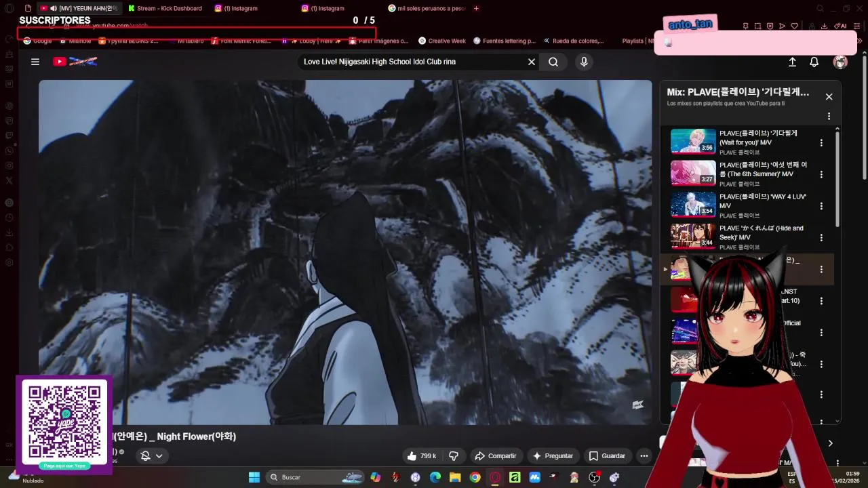Viewport: 868px width, 488px height.
Task: Click the Night Flower video player
Action: (x=345, y=252)
